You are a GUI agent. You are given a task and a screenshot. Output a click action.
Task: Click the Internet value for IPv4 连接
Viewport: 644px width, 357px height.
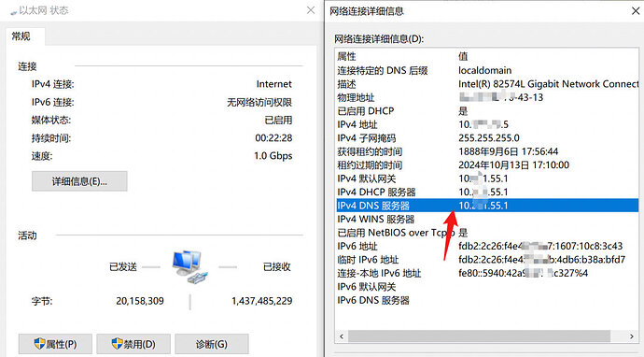click(274, 84)
